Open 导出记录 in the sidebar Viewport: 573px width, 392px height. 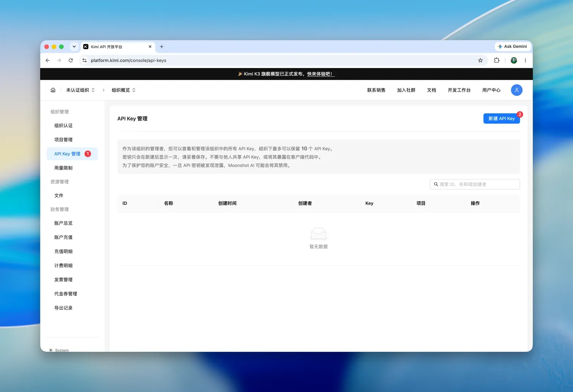pyautogui.click(x=72, y=308)
